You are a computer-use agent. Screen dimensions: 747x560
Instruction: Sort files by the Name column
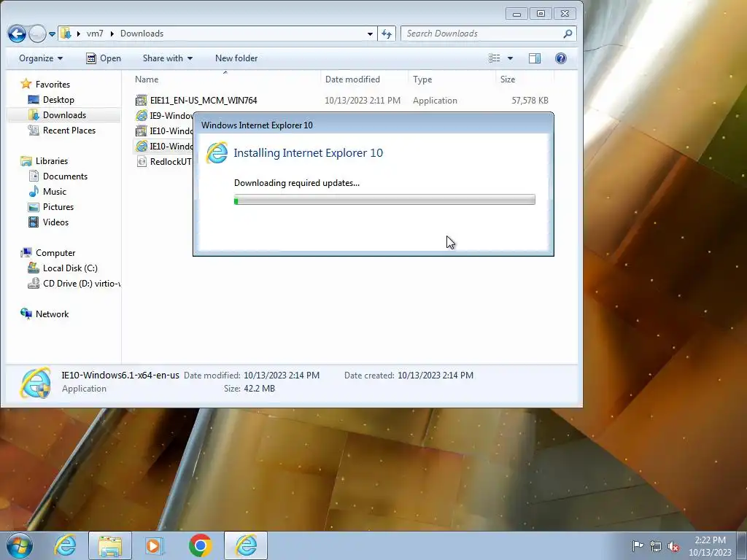(225, 79)
